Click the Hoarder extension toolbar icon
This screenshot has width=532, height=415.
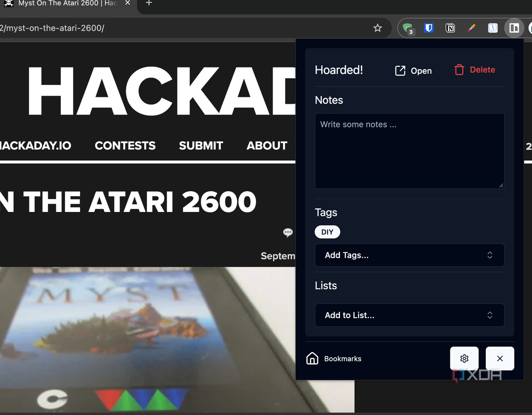point(514,28)
